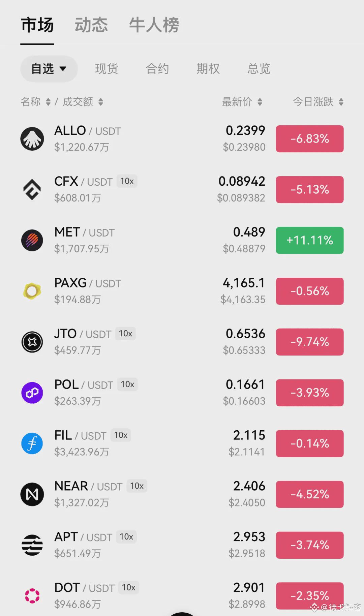Select the PAXG gold coin icon
This screenshot has height=616, width=364.
[32, 291]
